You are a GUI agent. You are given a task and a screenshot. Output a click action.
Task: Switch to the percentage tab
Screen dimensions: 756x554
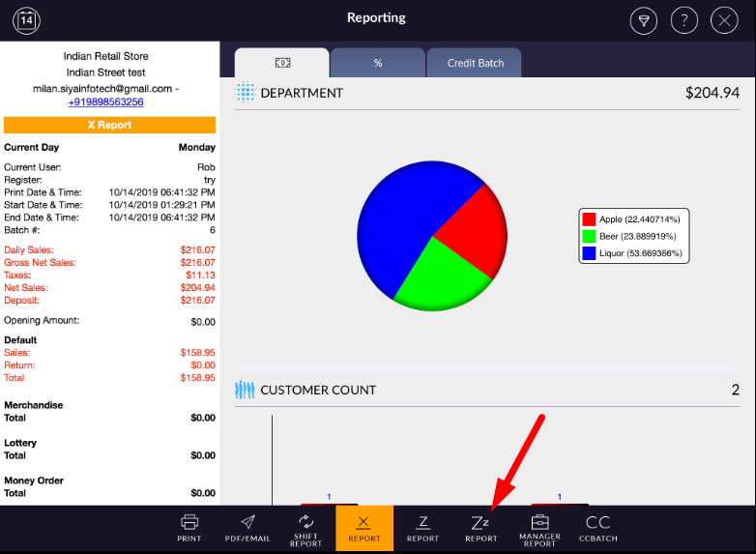(378, 63)
